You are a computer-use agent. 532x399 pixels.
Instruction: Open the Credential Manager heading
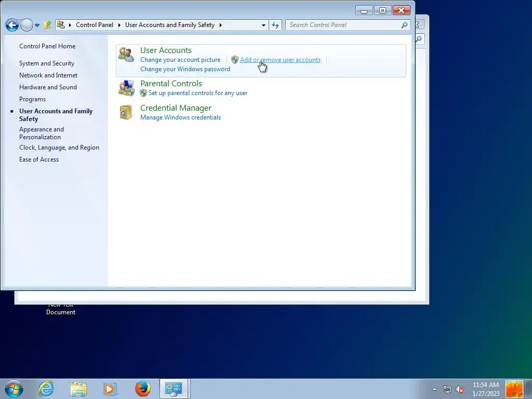pyautogui.click(x=176, y=108)
